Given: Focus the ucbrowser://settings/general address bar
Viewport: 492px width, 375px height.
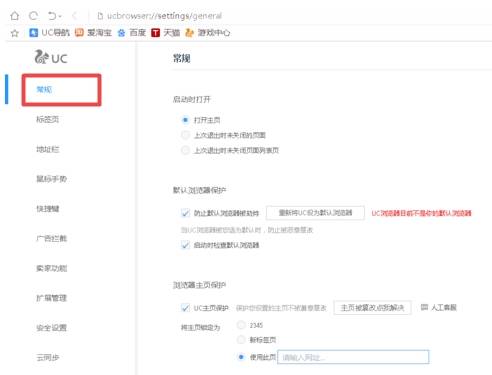Looking at the screenshot, I should [164, 16].
